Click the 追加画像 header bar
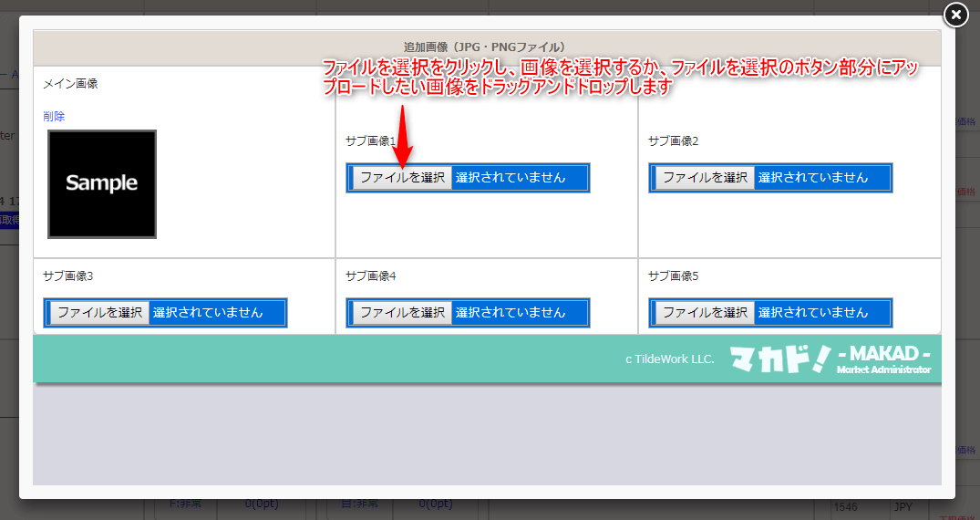The image size is (980, 520). click(486, 47)
